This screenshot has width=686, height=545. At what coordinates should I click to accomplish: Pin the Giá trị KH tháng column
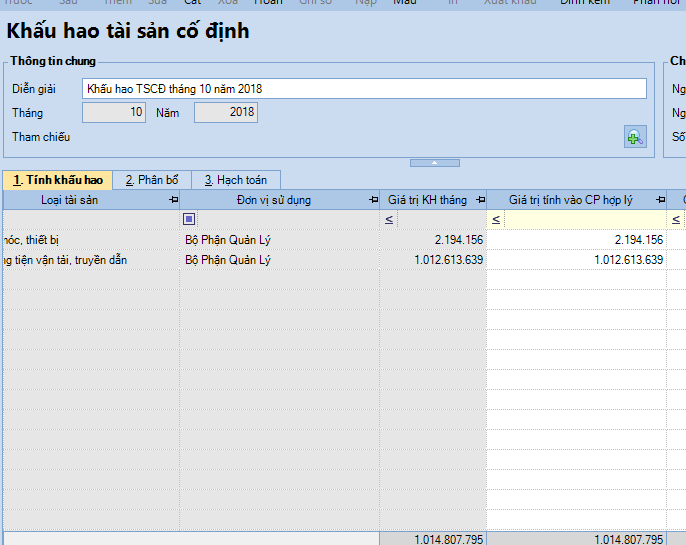coord(480,200)
